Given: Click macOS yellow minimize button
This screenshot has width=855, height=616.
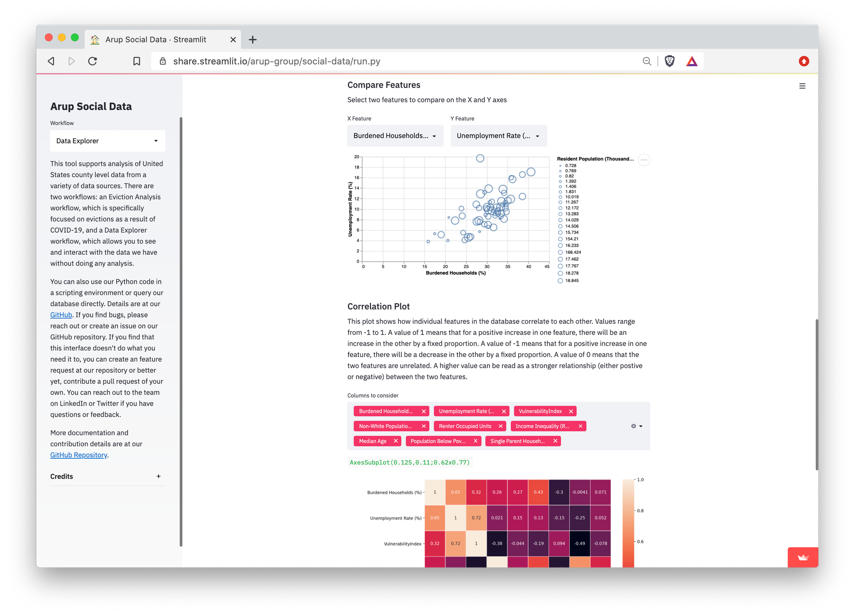Looking at the screenshot, I should point(62,38).
